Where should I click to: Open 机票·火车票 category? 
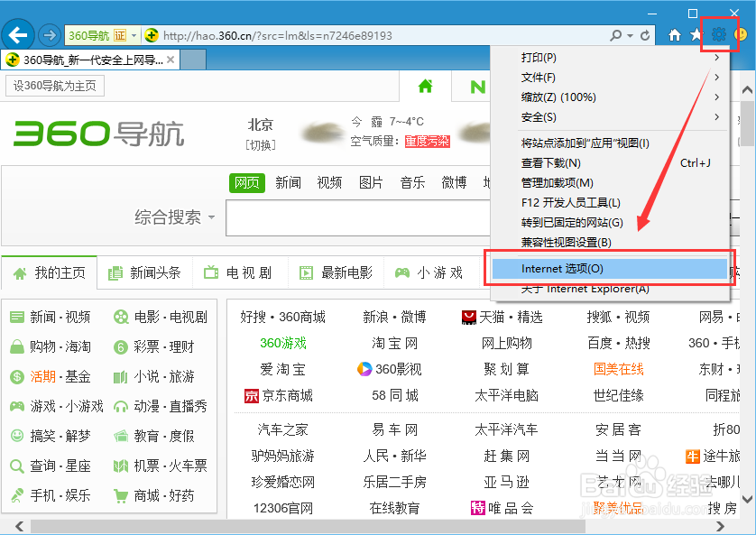pyautogui.click(x=160, y=466)
